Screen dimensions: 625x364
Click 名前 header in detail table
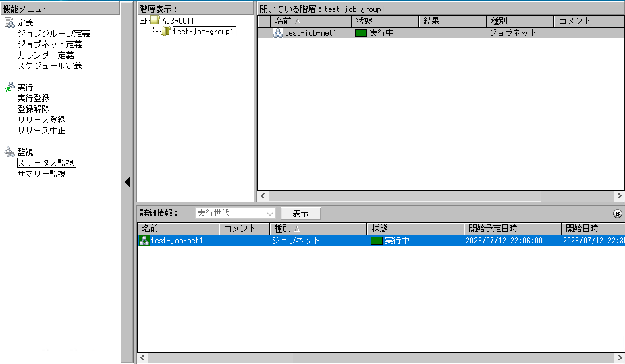tap(178, 229)
